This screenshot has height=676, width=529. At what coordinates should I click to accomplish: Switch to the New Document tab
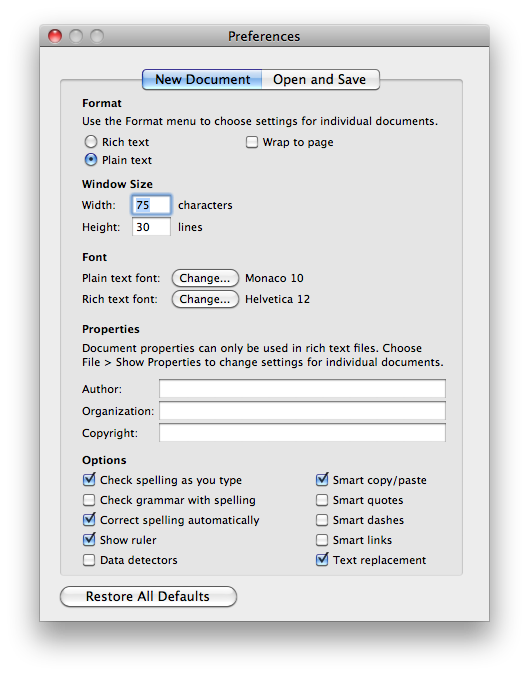202,79
